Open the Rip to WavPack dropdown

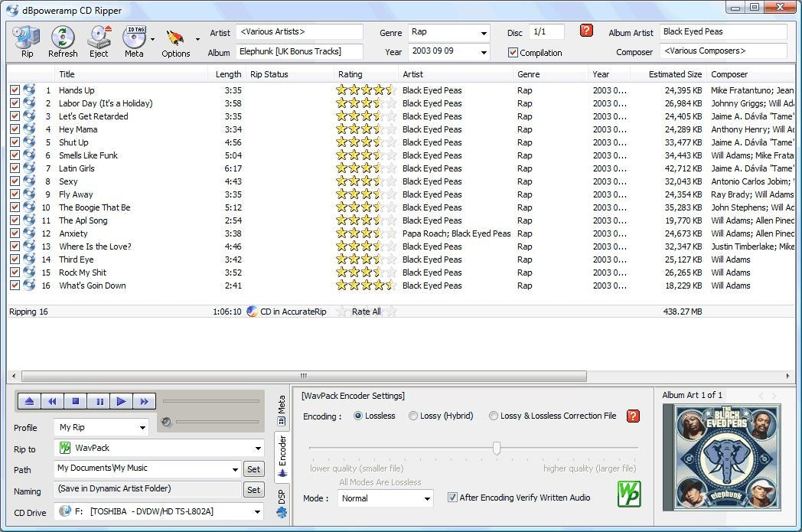coord(258,448)
